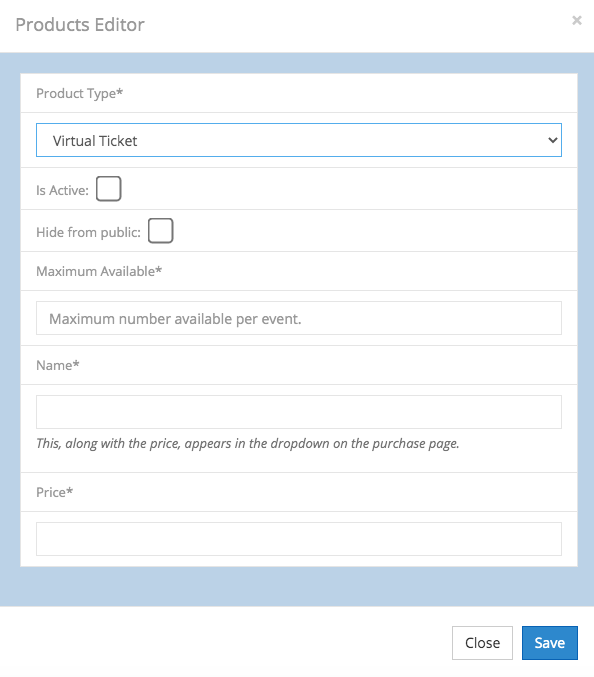This screenshot has height=677, width=594.
Task: Click the Maximum Available* label
Action: pos(99,271)
